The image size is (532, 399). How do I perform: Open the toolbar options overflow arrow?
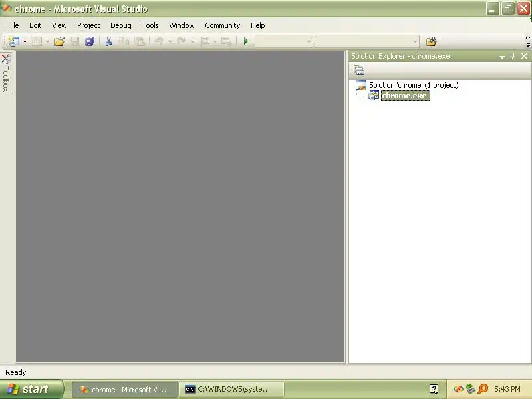point(528,41)
